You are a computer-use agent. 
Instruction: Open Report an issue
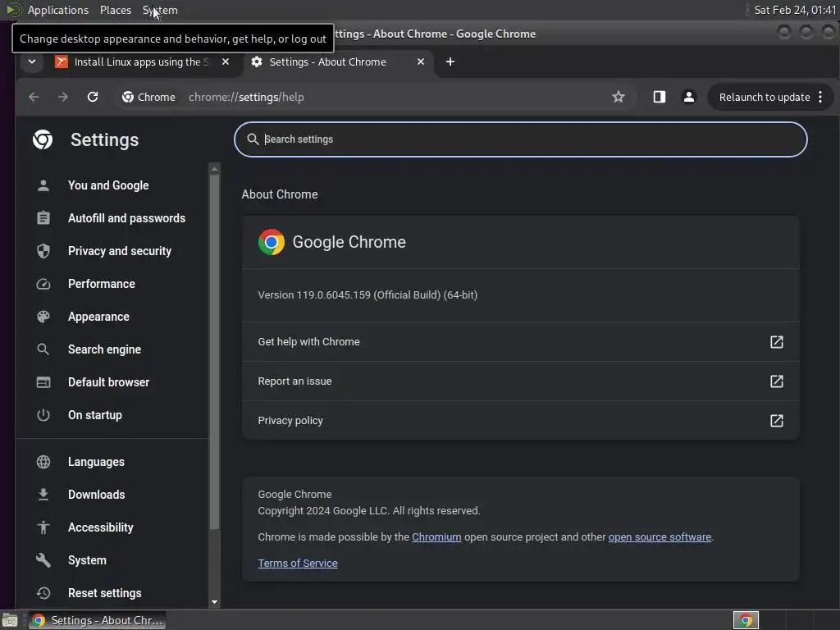pos(521,381)
